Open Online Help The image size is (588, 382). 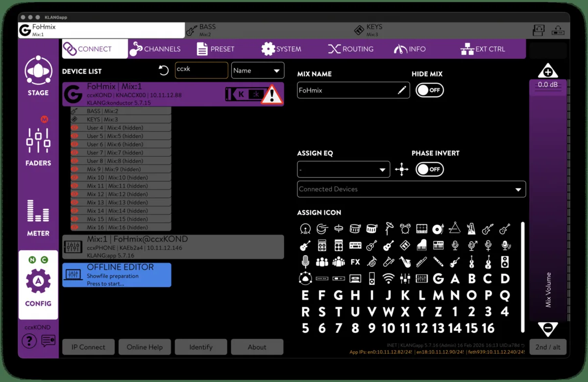145,347
